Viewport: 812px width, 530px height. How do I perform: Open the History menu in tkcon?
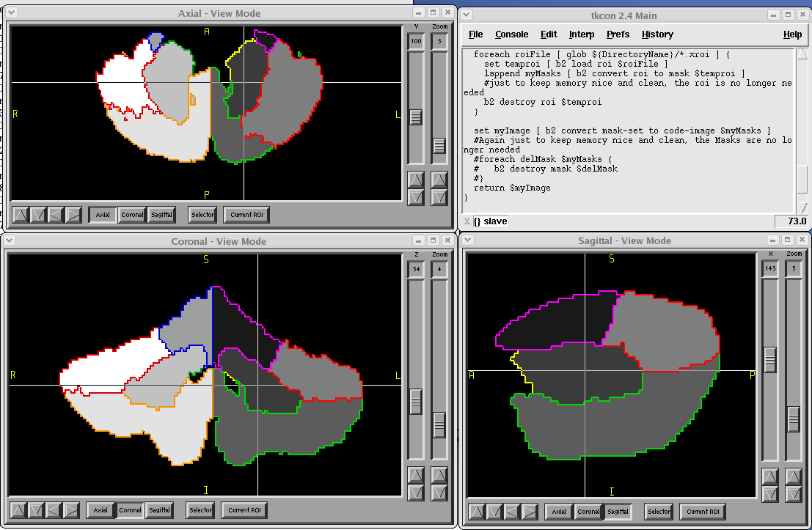[x=657, y=34]
